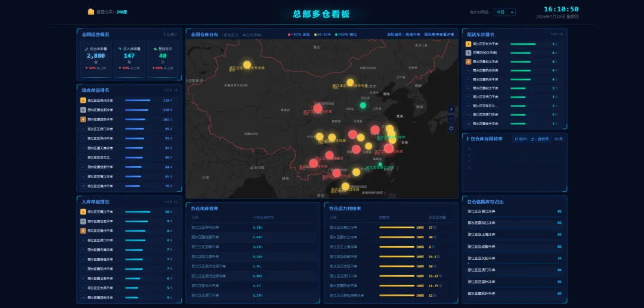Click the 2.38h value in 各仓出库效率
644x308 pixels.
tap(258, 227)
